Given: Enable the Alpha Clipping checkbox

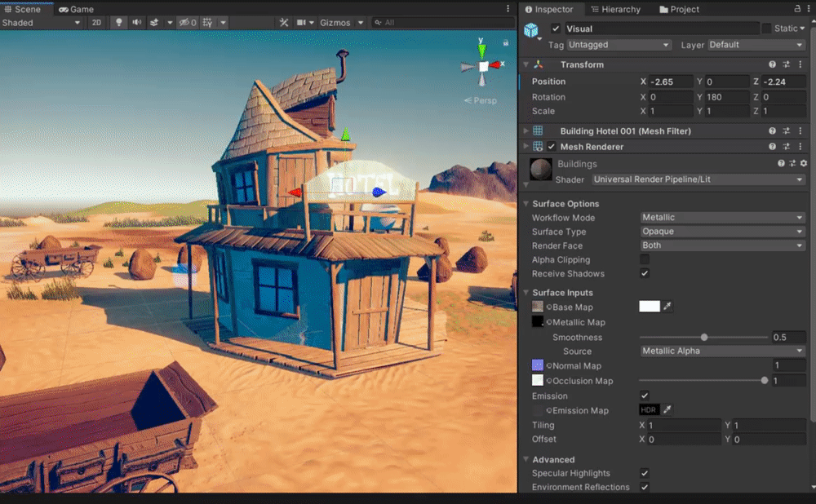Looking at the screenshot, I should [645, 260].
